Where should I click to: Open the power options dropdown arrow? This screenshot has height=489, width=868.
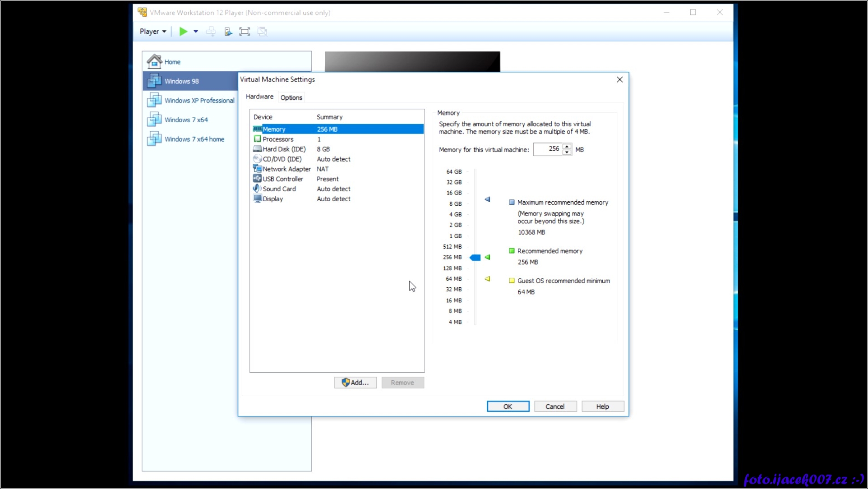[196, 32]
